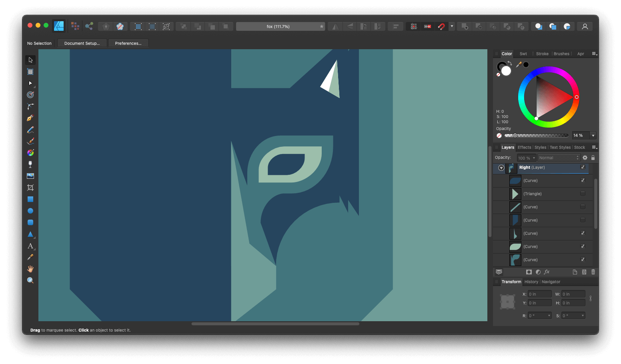Open the Stroke tab in Color panel
The width and height of the screenshot is (621, 364).
[x=542, y=54]
